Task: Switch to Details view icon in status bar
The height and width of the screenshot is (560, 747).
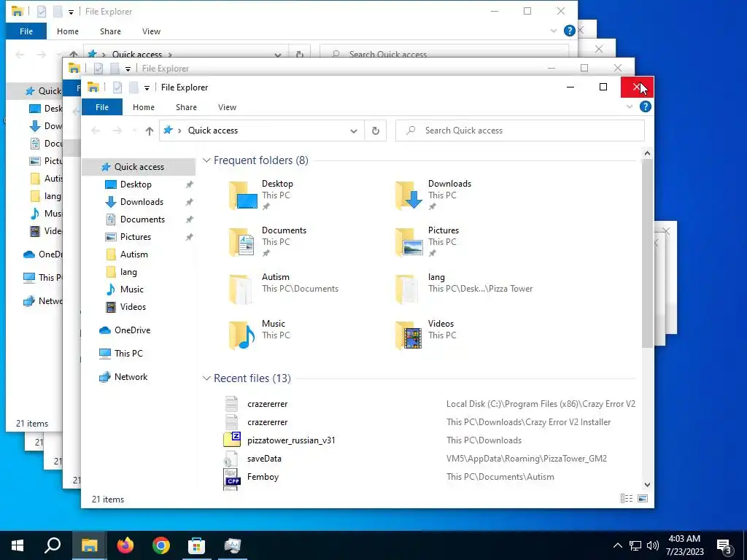Action: coord(627,498)
